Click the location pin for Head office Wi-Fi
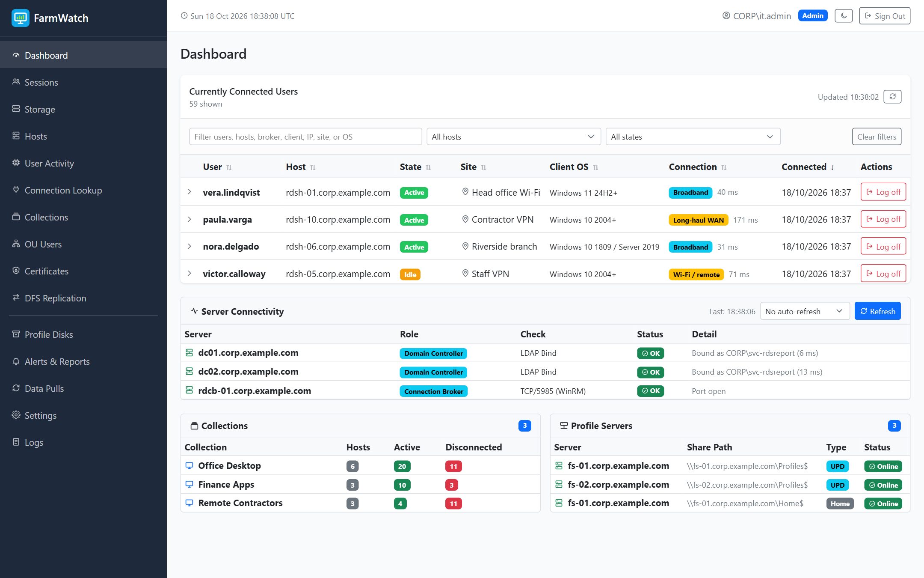This screenshot has height=578, width=924. tap(465, 192)
